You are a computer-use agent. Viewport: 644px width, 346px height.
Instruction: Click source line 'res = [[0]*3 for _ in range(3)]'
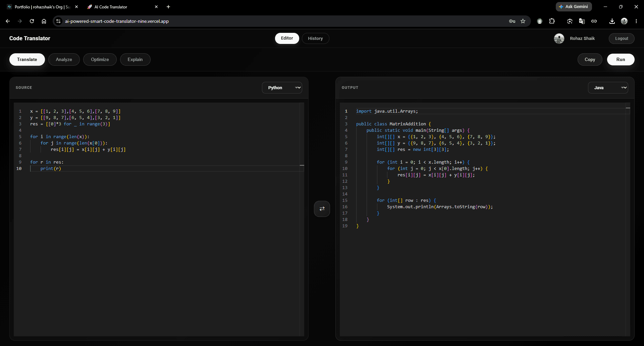coord(70,124)
